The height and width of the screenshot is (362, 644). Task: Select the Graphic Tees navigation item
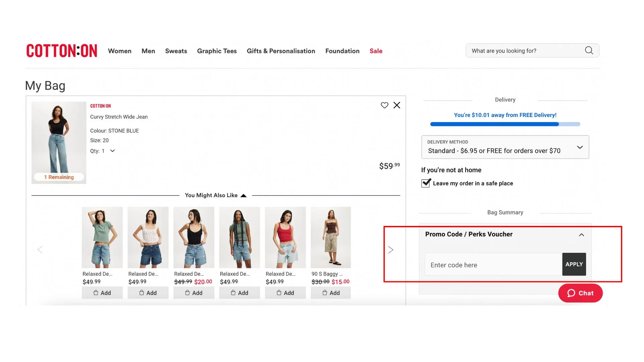(217, 51)
